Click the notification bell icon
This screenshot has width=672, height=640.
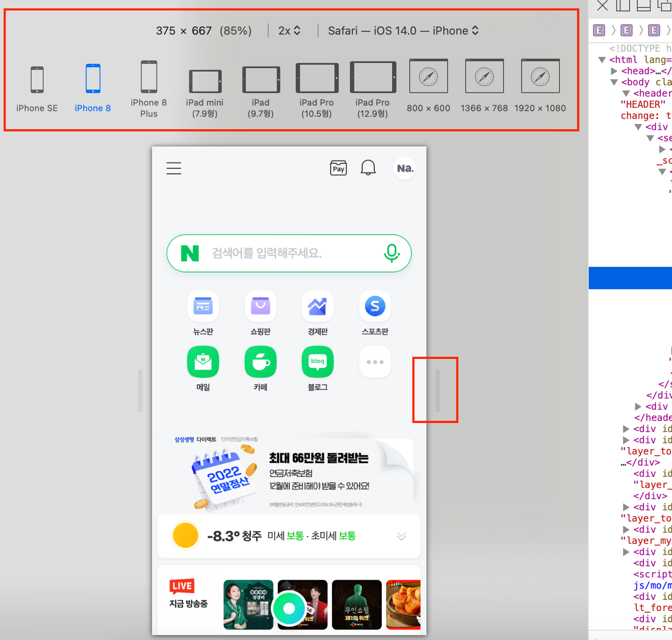tap(368, 168)
